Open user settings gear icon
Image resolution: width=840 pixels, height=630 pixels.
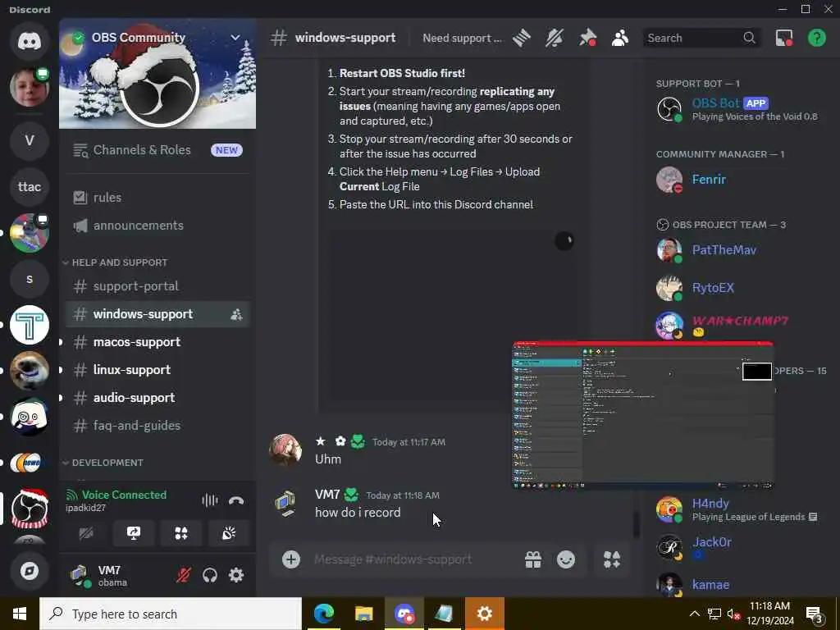pyautogui.click(x=236, y=575)
